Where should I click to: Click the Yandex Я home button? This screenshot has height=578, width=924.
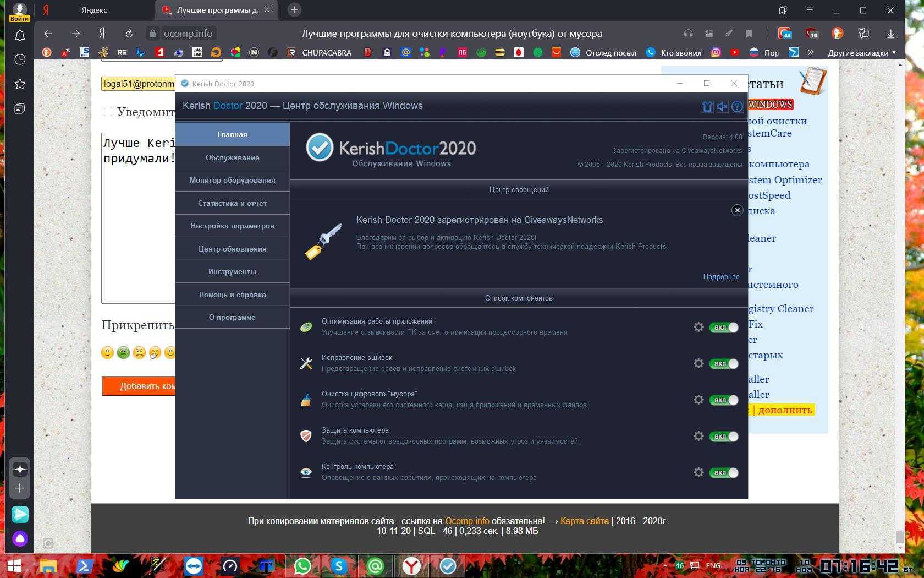(x=102, y=34)
